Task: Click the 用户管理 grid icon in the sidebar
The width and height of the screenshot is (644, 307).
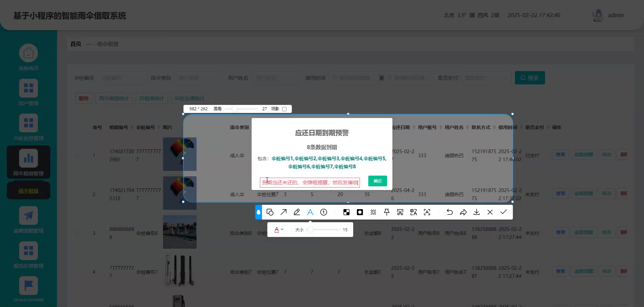Action: tap(29, 88)
